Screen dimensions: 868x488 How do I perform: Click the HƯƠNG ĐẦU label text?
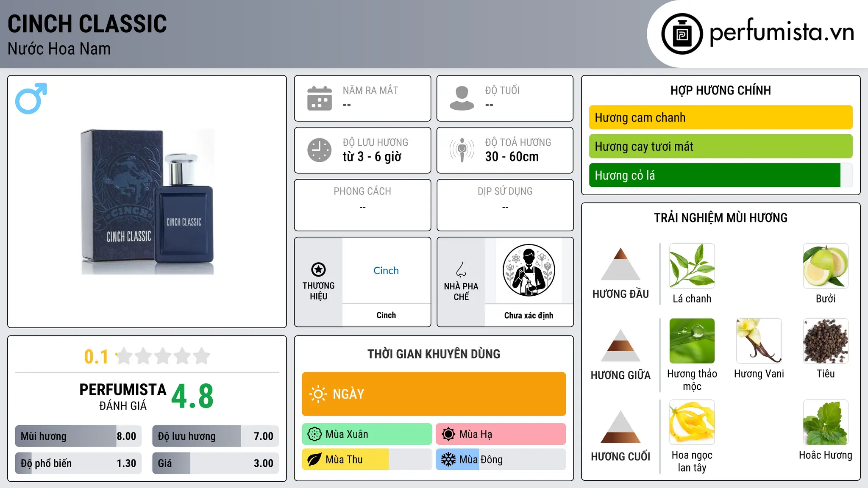tap(621, 294)
